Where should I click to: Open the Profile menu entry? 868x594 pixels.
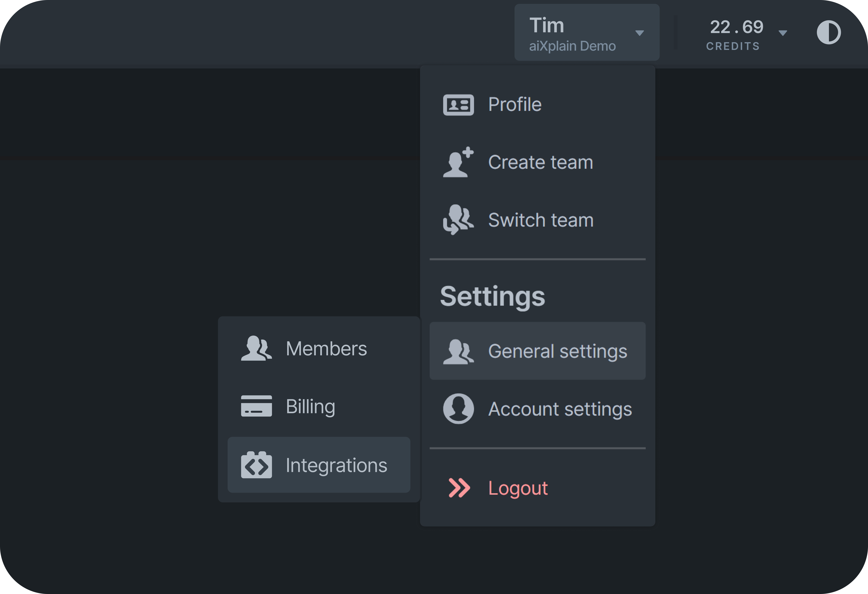(537, 105)
